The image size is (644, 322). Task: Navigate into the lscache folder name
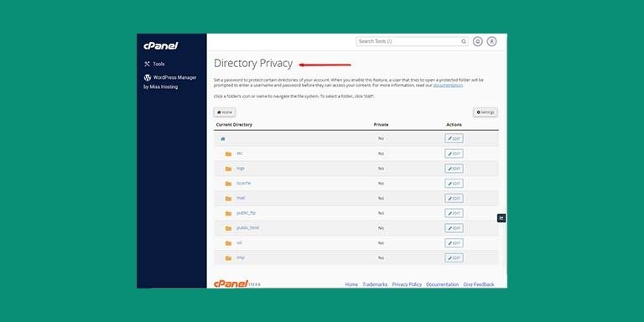243,183
